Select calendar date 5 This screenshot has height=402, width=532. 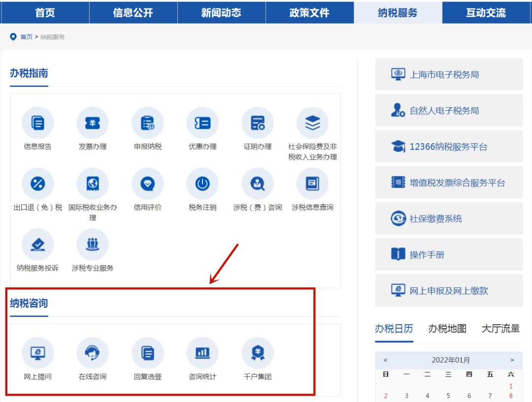(448, 396)
